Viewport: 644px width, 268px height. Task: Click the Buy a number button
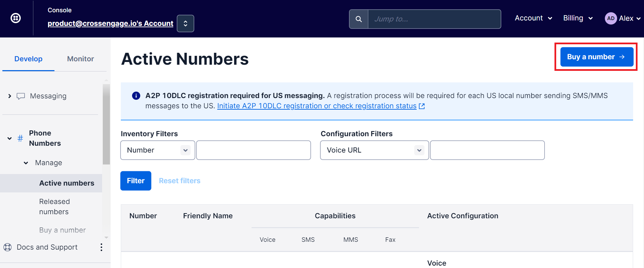[597, 57]
